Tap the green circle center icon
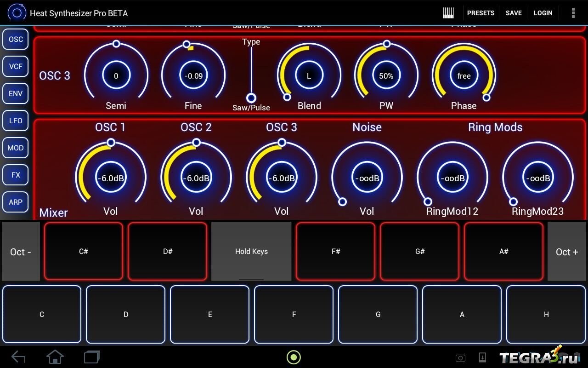The height and width of the screenshot is (368, 588). pos(294,357)
